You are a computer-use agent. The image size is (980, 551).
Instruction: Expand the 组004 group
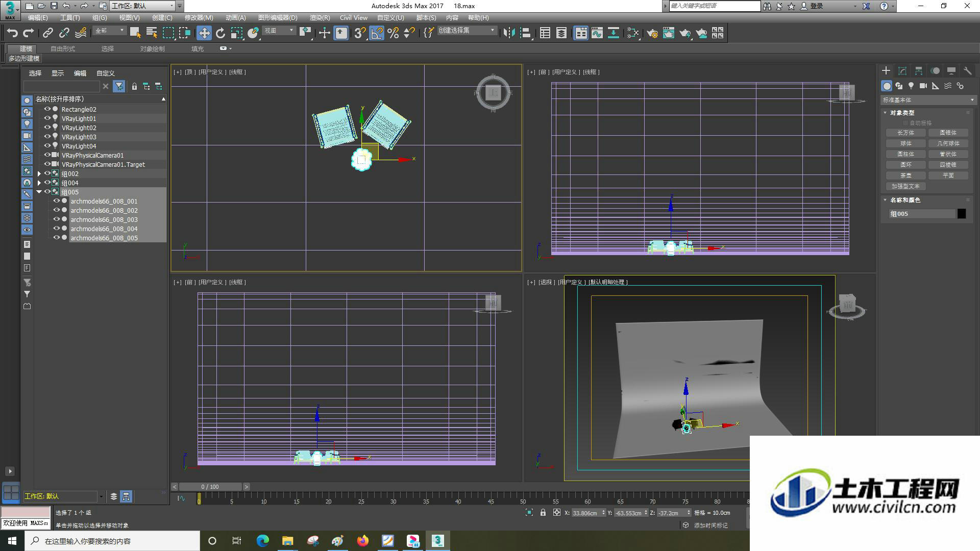[39, 183]
